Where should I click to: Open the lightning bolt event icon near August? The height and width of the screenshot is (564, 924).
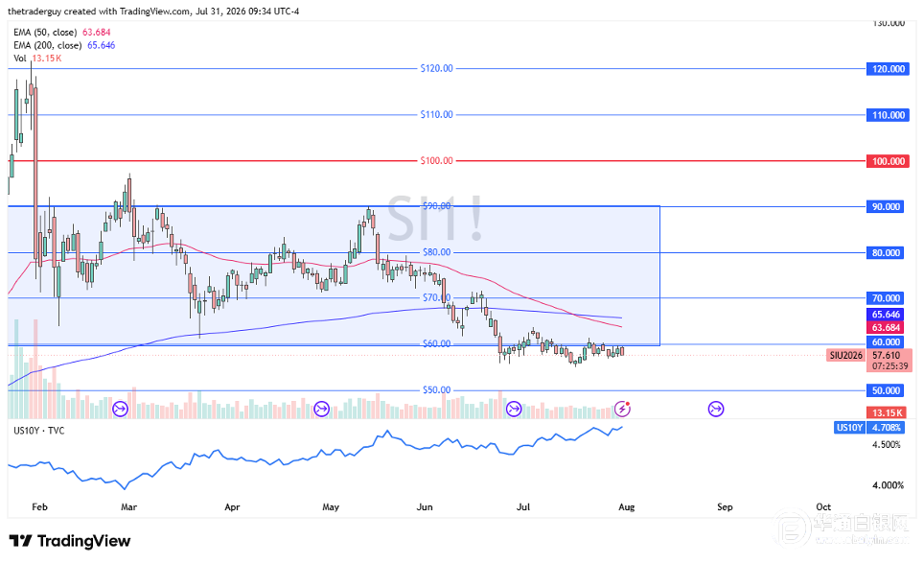point(622,409)
